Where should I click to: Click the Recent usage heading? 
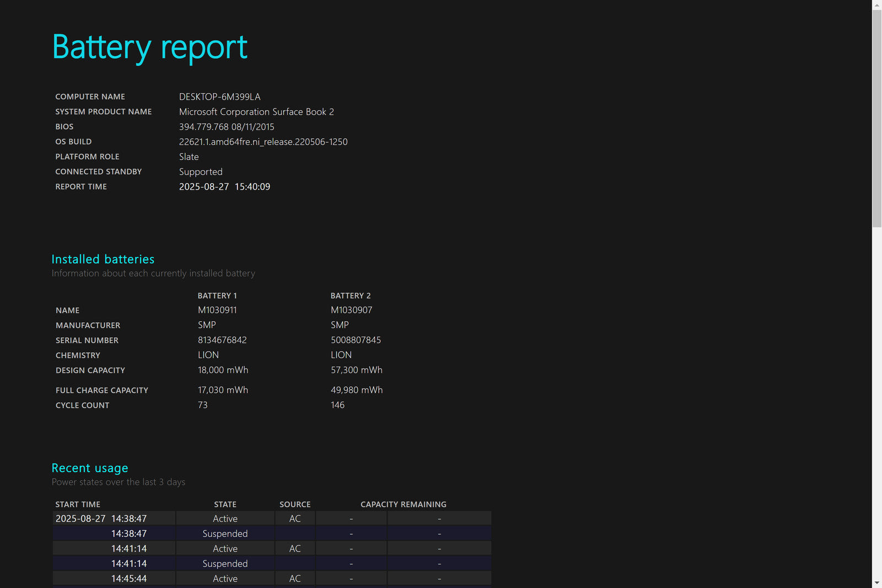90,468
